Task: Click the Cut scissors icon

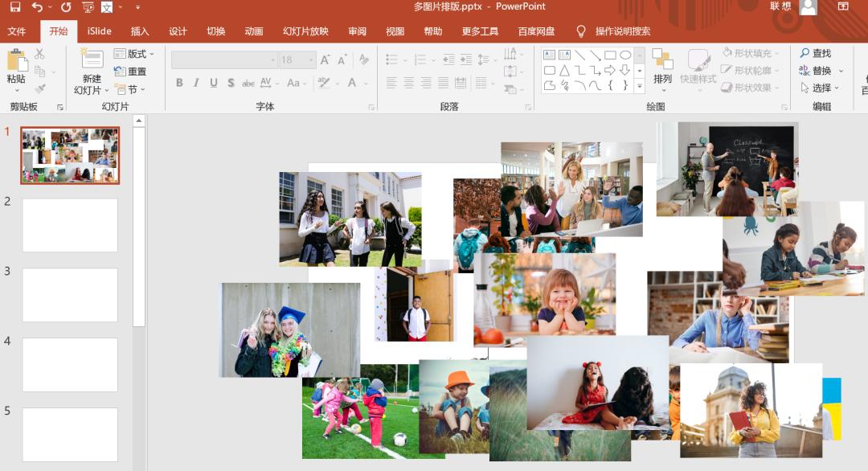Action: coord(39,54)
